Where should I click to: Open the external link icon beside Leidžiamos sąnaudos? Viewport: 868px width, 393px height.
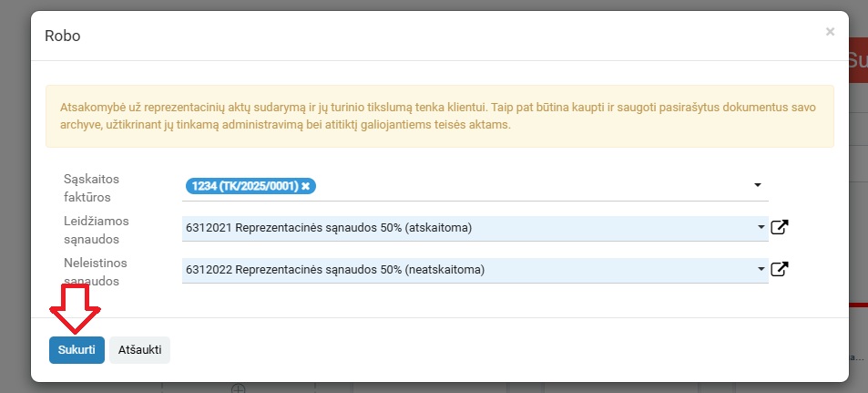point(780,227)
